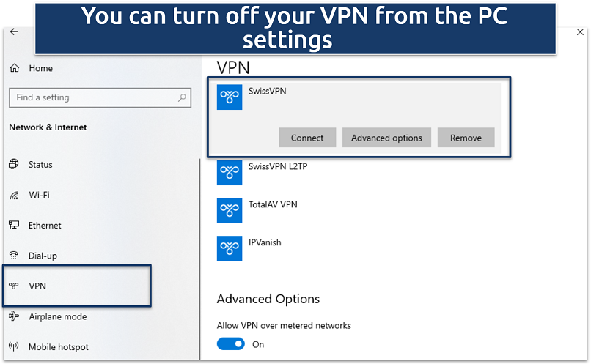Connect to SwissVPN
Screen dimensions: 591x364
pos(307,138)
